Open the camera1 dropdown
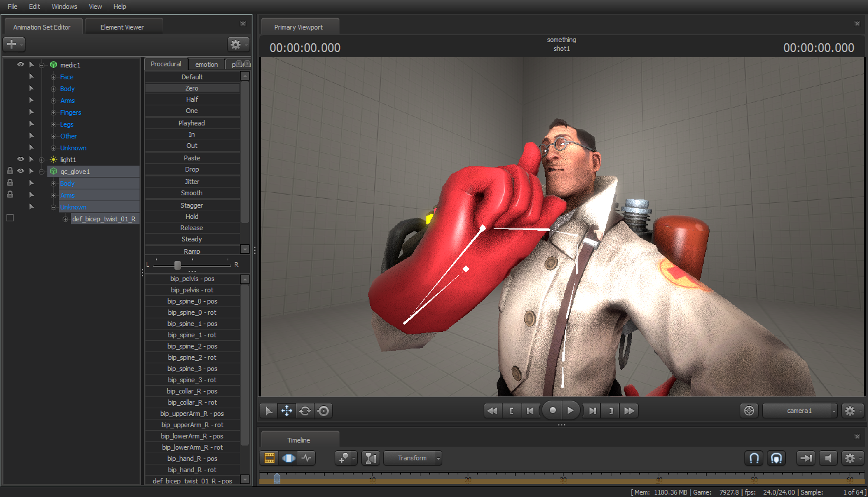This screenshot has width=868, height=497. 800,411
